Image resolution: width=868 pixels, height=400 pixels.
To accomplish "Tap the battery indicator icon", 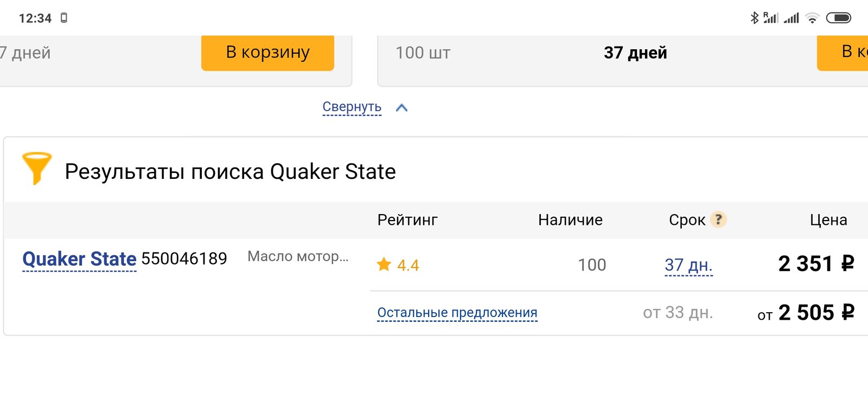I will (839, 18).
